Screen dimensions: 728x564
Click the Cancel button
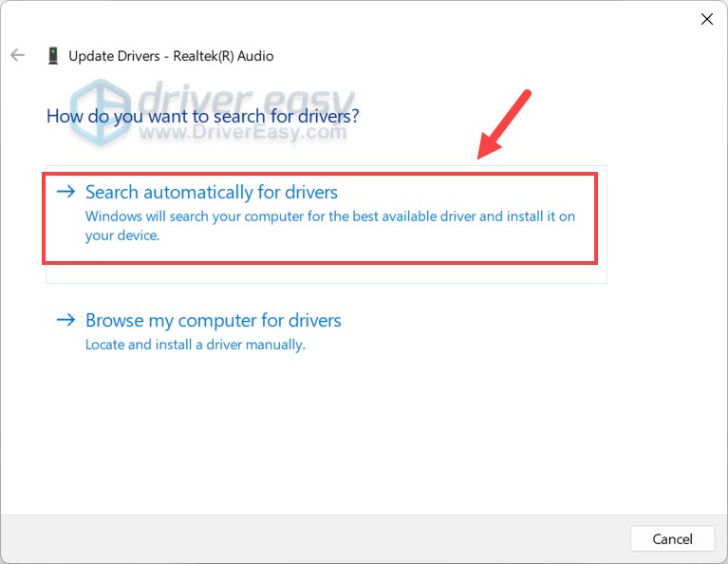(x=672, y=539)
